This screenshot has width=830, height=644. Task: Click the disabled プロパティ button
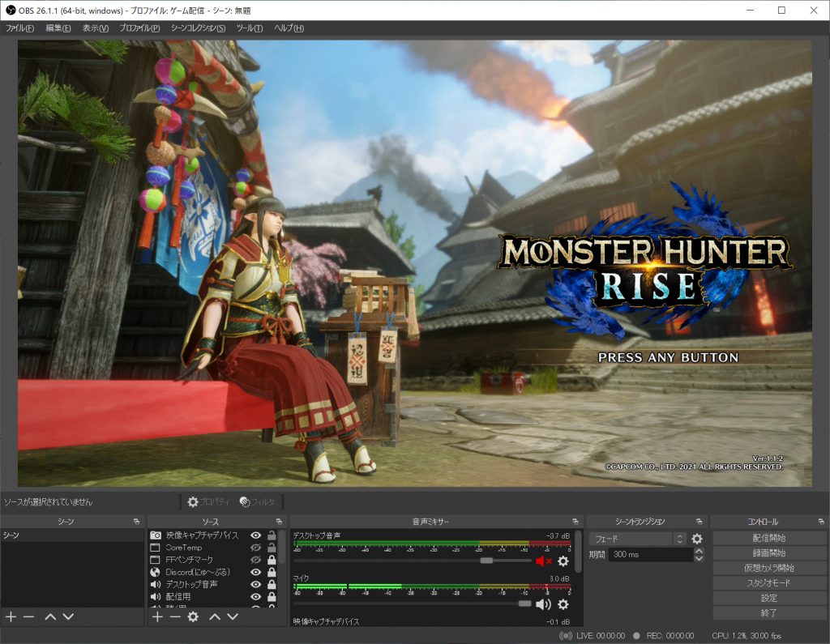point(209,501)
